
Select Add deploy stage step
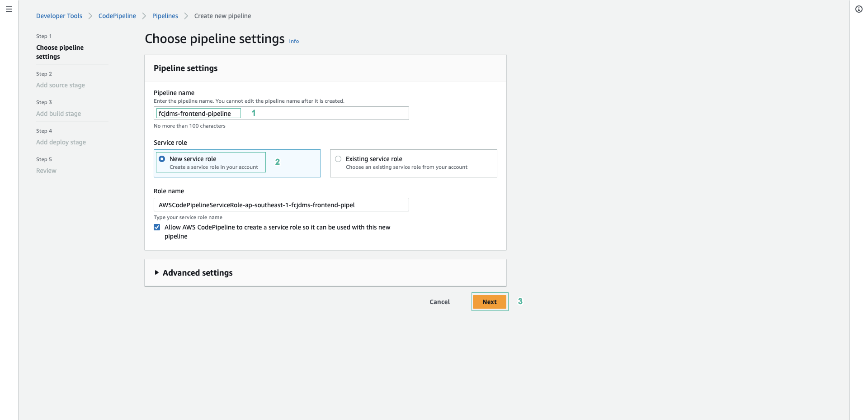[x=61, y=142]
